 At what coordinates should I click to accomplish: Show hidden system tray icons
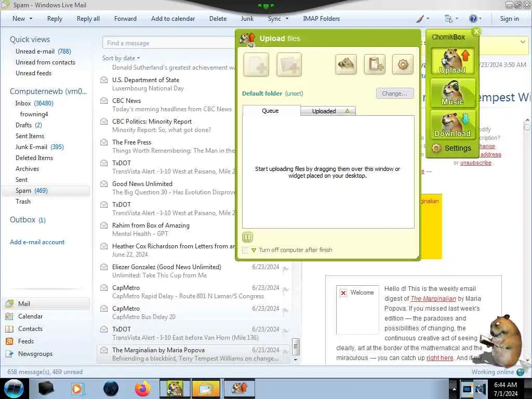pyautogui.click(x=454, y=389)
